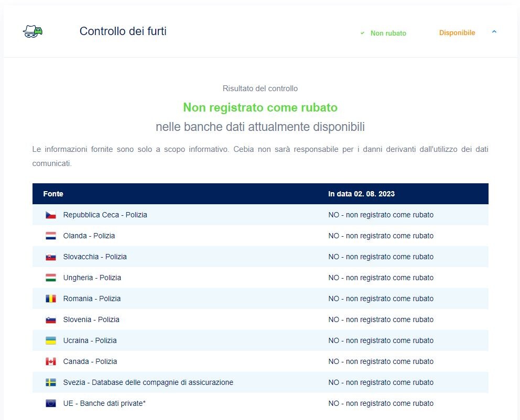This screenshot has width=520, height=420.
Task: Click the green Non registrato come rubato headline
Action: [x=261, y=107]
